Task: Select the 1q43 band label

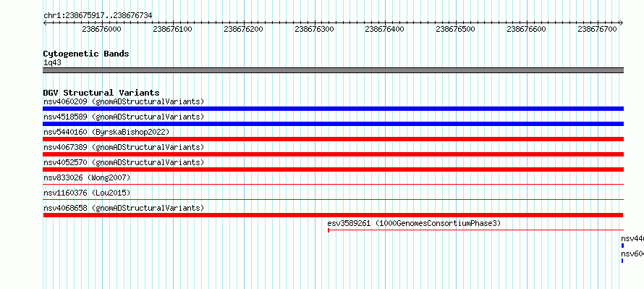Action: point(52,62)
